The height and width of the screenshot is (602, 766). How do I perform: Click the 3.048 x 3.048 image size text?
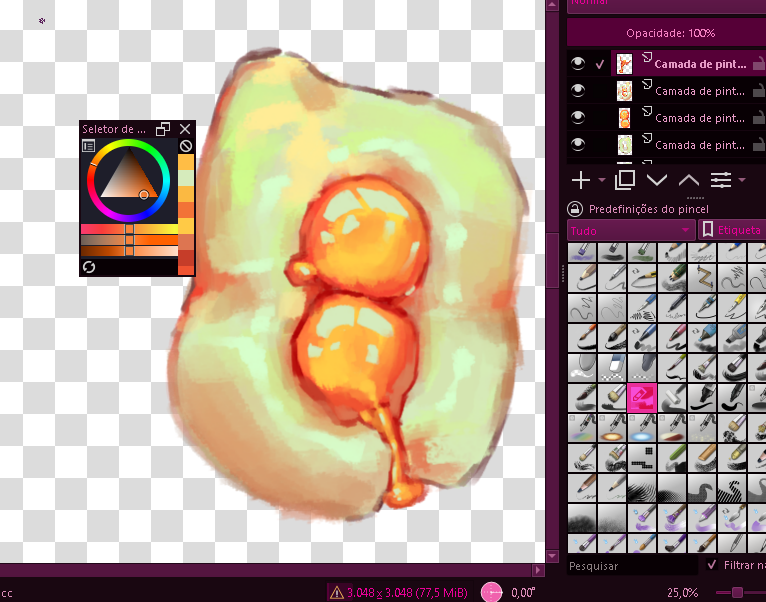point(406,593)
